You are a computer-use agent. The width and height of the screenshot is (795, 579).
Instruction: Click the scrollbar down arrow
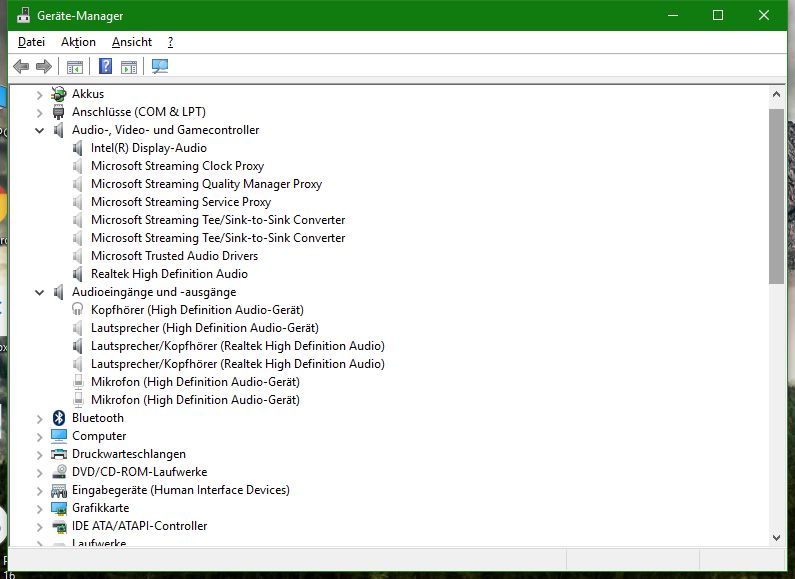(x=776, y=538)
